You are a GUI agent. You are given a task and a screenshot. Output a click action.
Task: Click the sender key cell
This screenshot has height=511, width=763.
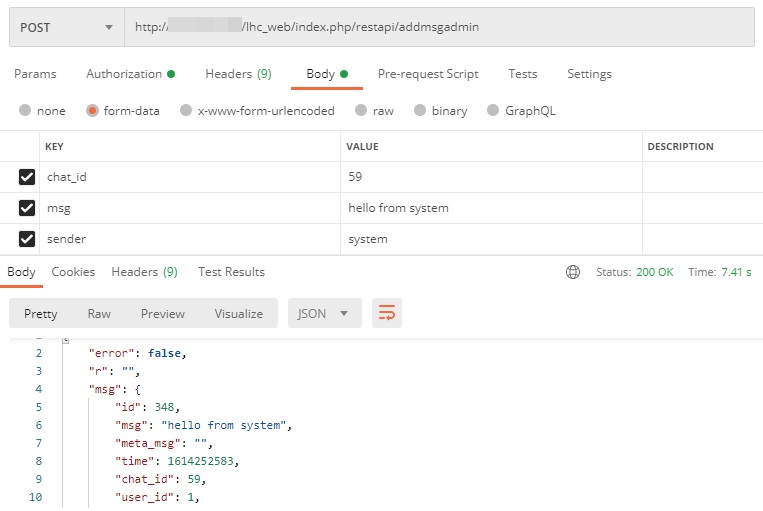(x=190, y=239)
